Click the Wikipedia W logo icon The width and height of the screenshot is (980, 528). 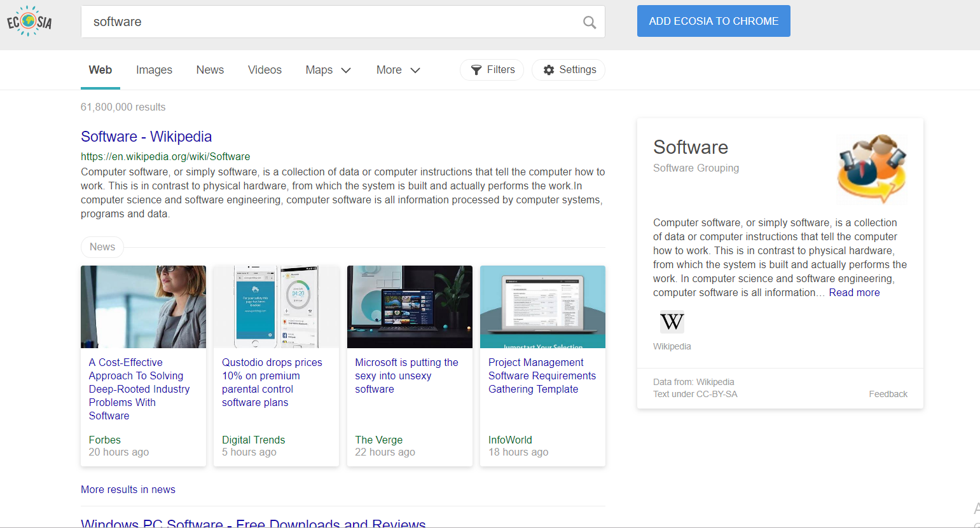click(x=672, y=322)
